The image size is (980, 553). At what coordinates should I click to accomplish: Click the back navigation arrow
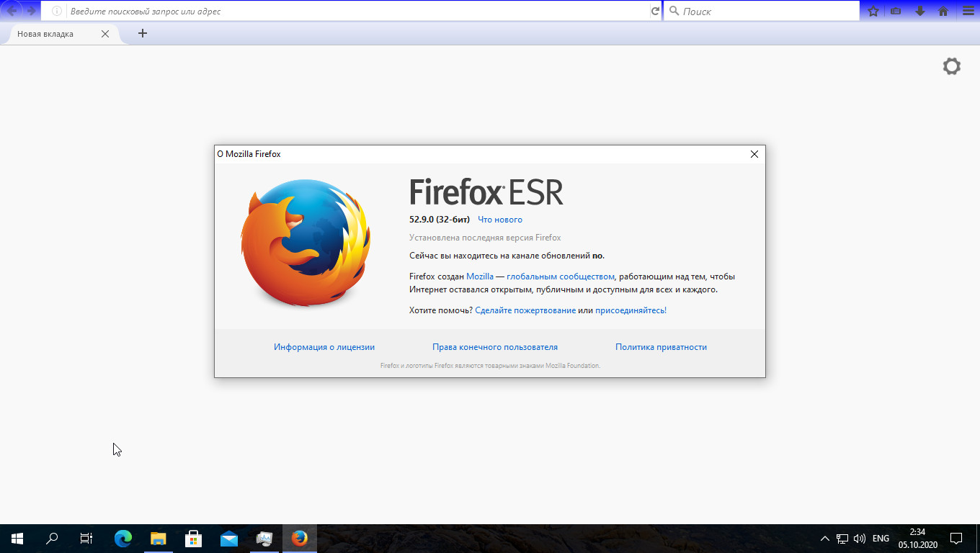click(10, 11)
